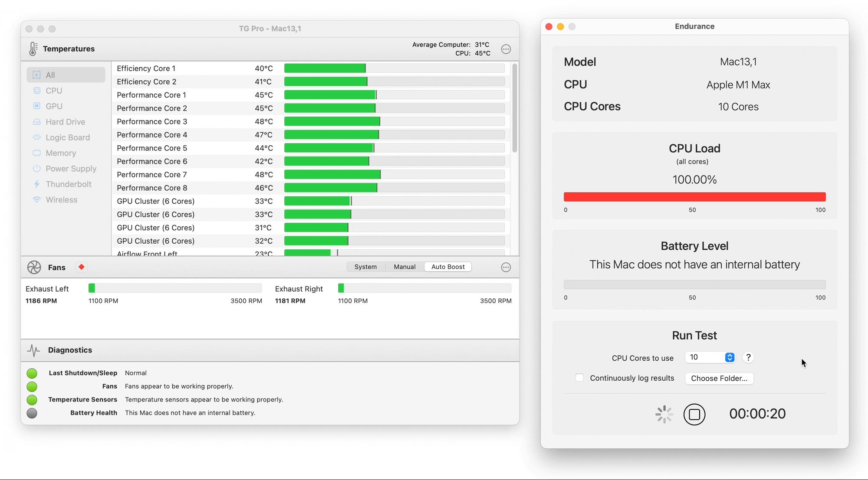
Task: Click the green status dot for Fans diagnostics
Action: coord(32,386)
